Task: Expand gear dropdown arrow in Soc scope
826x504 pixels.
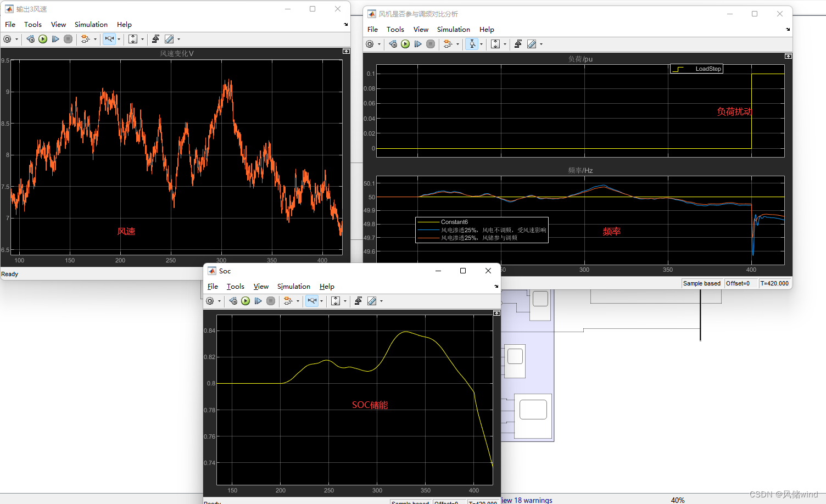Action: (219, 301)
